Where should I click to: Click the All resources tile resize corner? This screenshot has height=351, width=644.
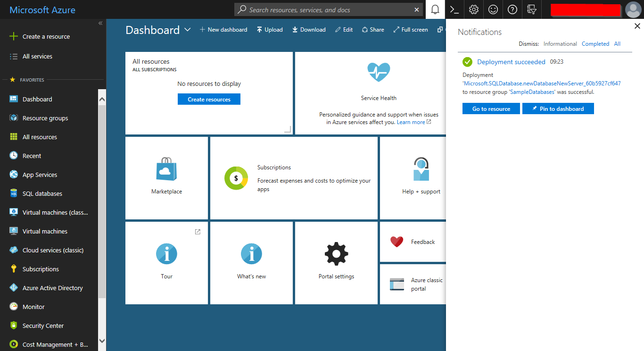point(288,129)
